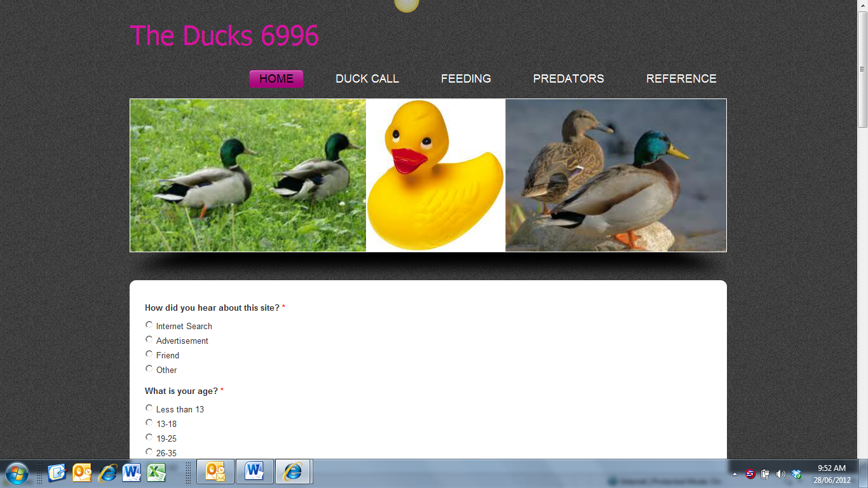Click the page vertical scrollbar thumb

[x=862, y=69]
